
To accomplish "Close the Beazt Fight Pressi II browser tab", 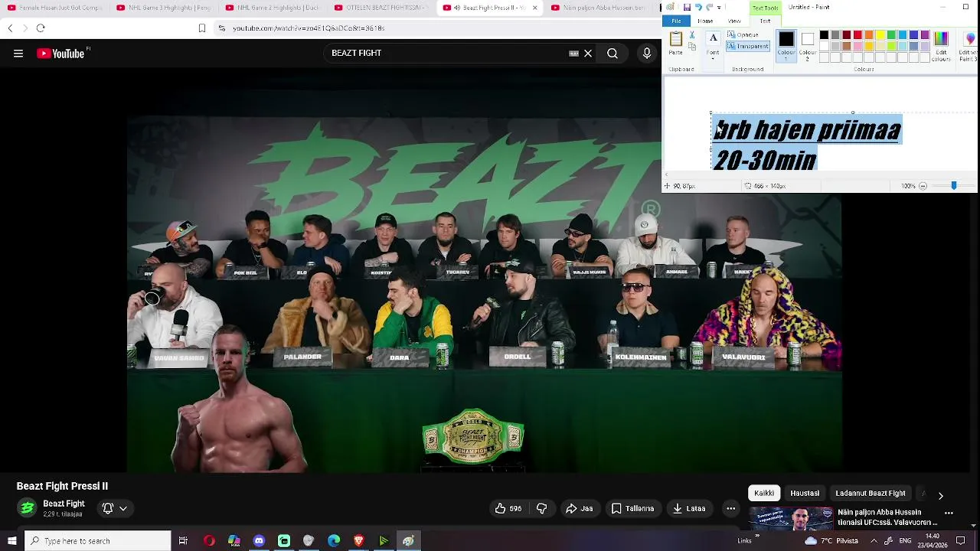I will coord(534,8).
